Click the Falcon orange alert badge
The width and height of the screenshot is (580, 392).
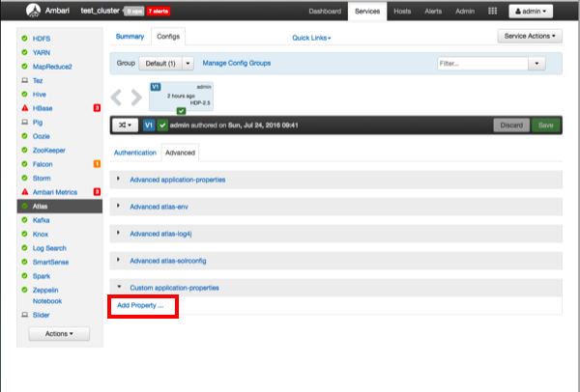point(97,164)
